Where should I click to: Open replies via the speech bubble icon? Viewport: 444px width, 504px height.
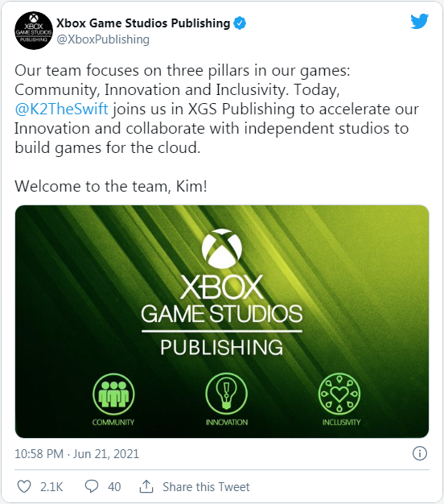click(x=92, y=486)
